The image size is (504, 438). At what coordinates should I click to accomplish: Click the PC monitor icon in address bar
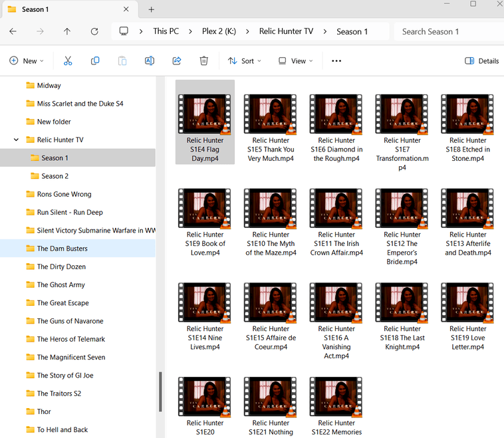click(124, 31)
